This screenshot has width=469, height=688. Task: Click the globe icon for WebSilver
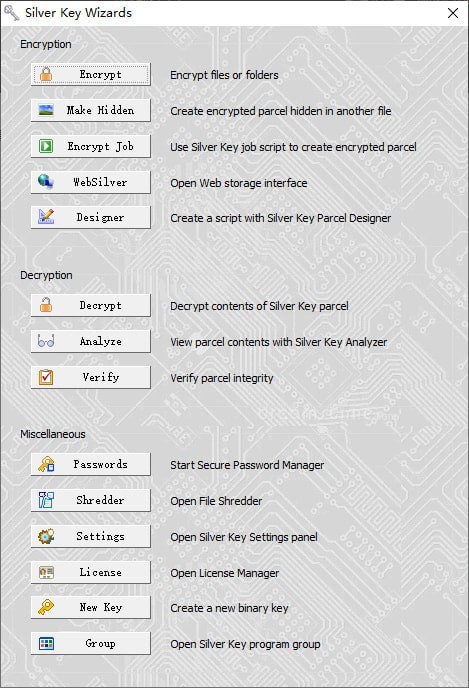[x=46, y=182]
